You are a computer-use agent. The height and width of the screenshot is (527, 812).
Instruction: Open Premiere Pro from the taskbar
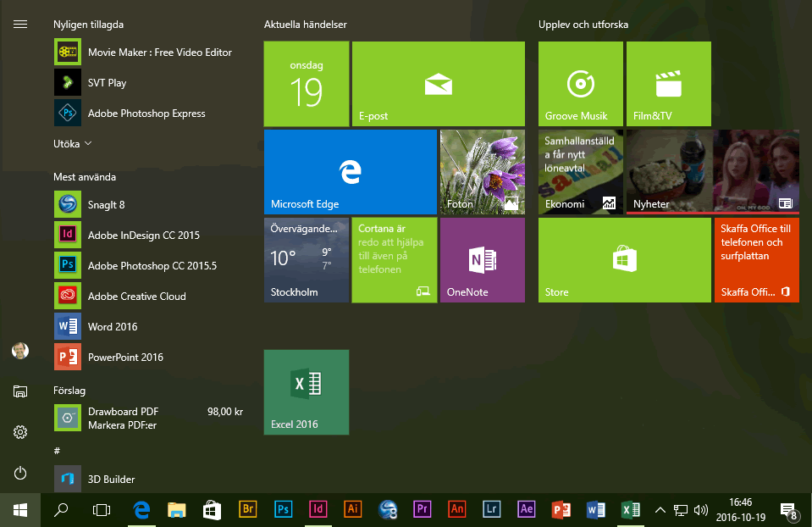[x=422, y=509]
